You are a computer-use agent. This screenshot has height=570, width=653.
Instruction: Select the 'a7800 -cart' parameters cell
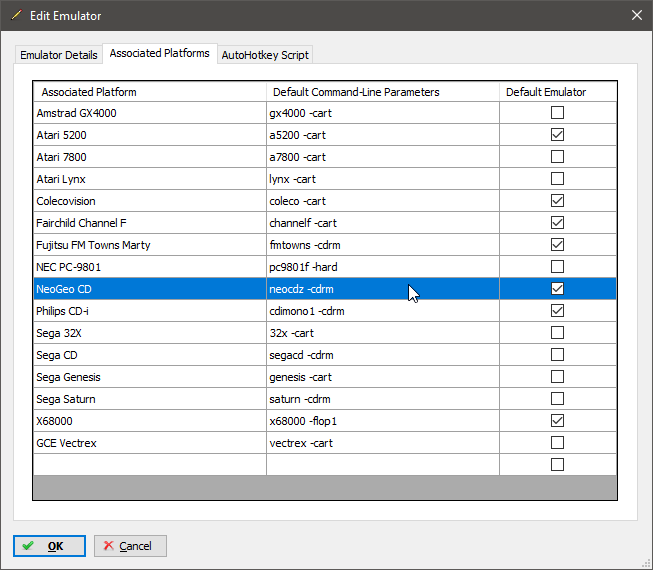coord(383,157)
